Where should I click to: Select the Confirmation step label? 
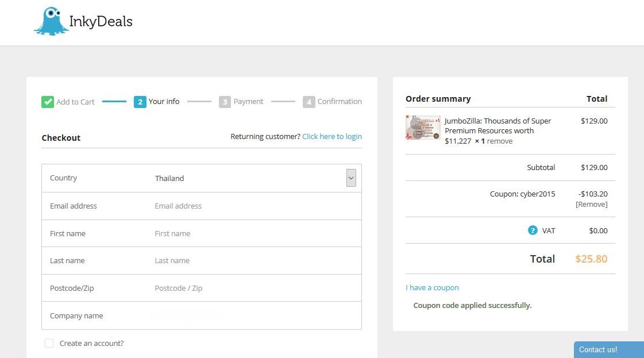[x=340, y=102]
